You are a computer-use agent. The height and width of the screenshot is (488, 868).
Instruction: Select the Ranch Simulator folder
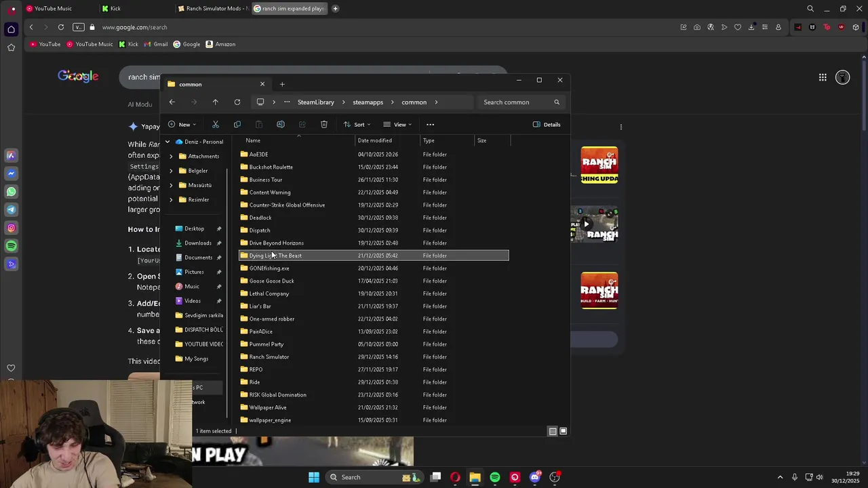coord(374,357)
